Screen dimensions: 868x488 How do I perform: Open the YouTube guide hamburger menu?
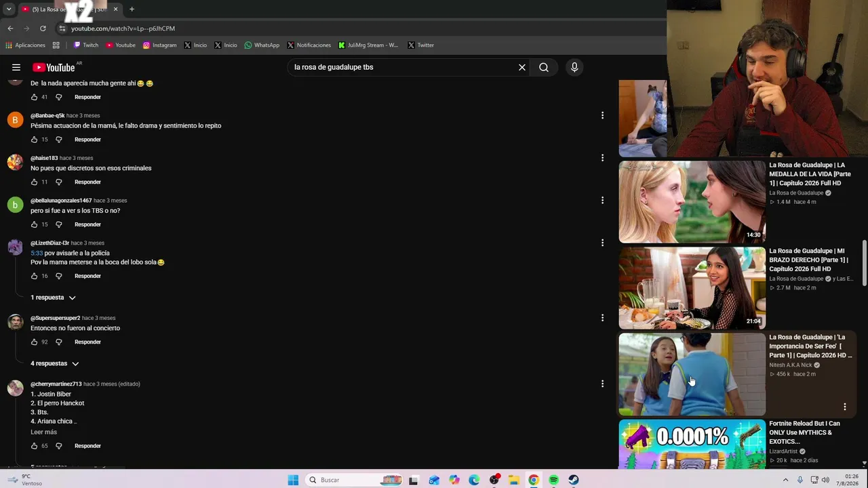pos(16,67)
